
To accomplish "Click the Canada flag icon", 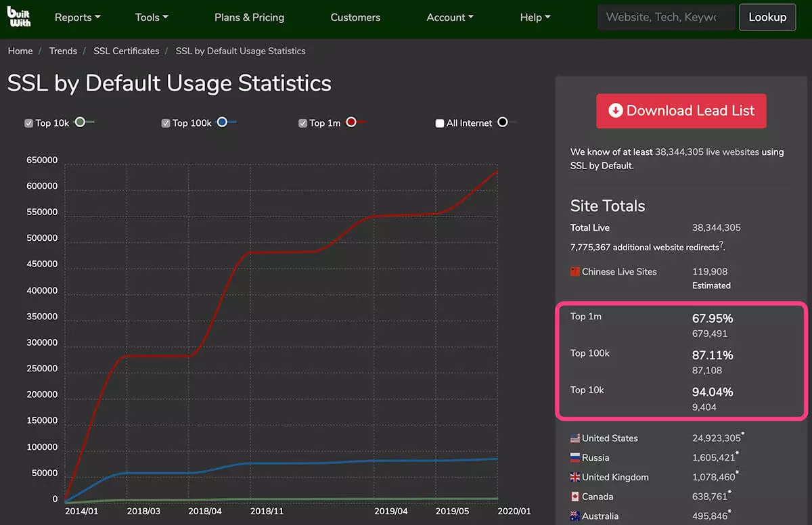I will 575,497.
